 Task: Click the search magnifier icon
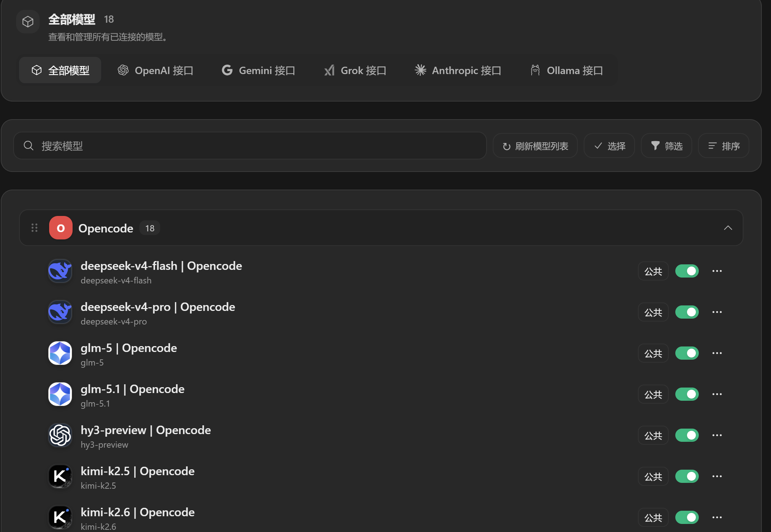click(x=29, y=146)
